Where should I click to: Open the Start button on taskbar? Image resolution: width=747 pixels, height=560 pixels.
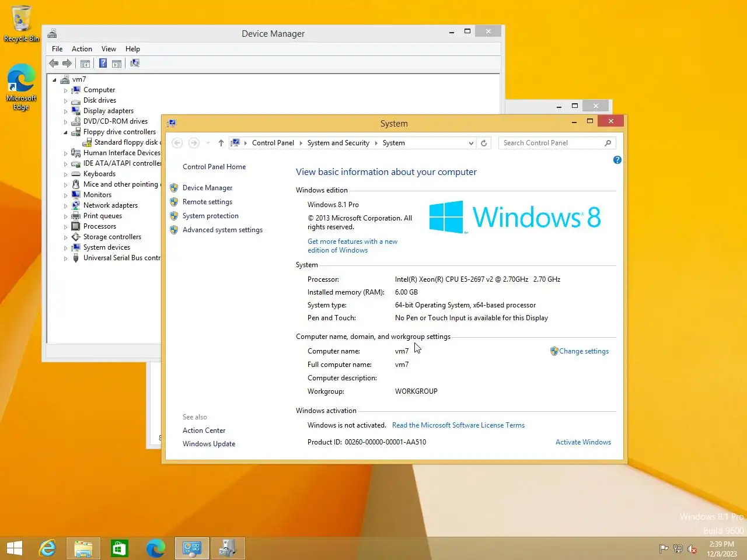point(15,548)
